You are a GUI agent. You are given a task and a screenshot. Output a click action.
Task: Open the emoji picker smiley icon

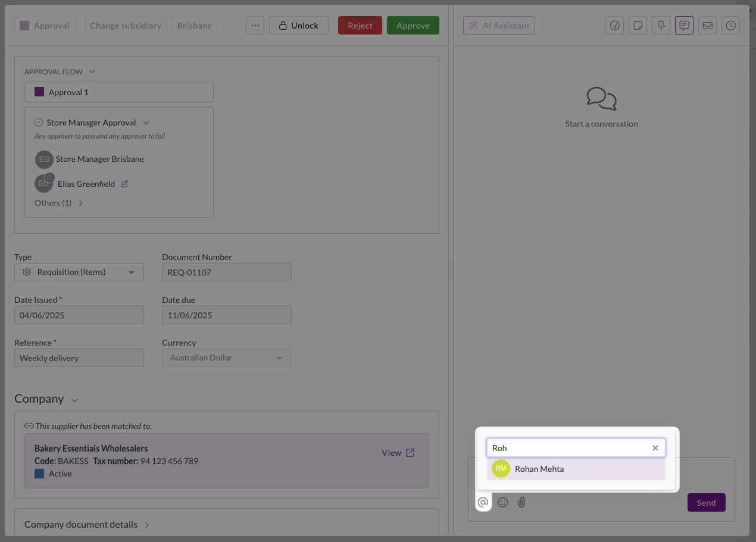point(503,502)
